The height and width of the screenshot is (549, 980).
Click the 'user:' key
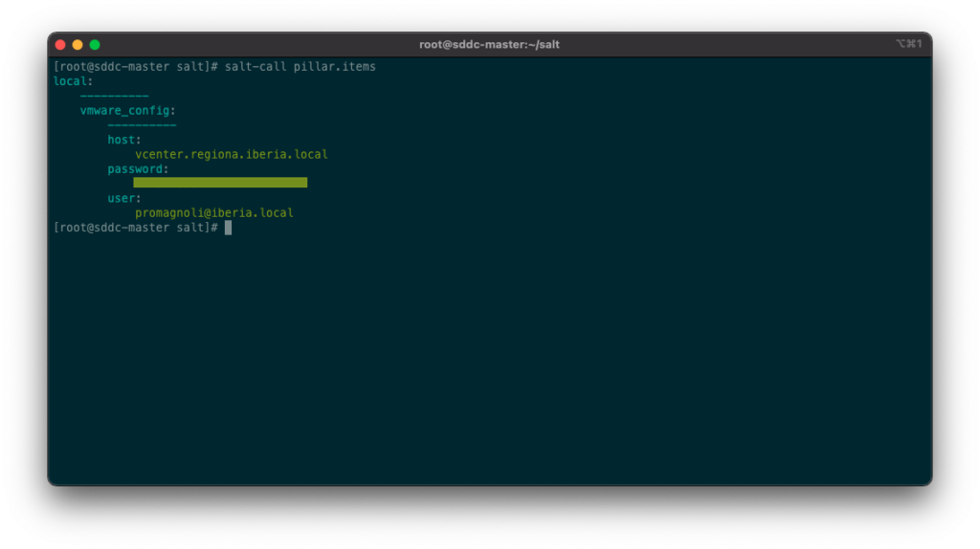tap(124, 199)
